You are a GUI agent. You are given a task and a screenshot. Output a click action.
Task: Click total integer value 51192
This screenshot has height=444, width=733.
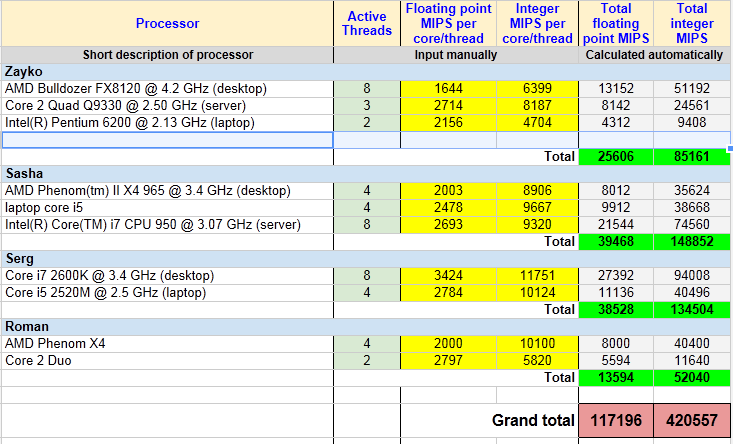[692, 89]
